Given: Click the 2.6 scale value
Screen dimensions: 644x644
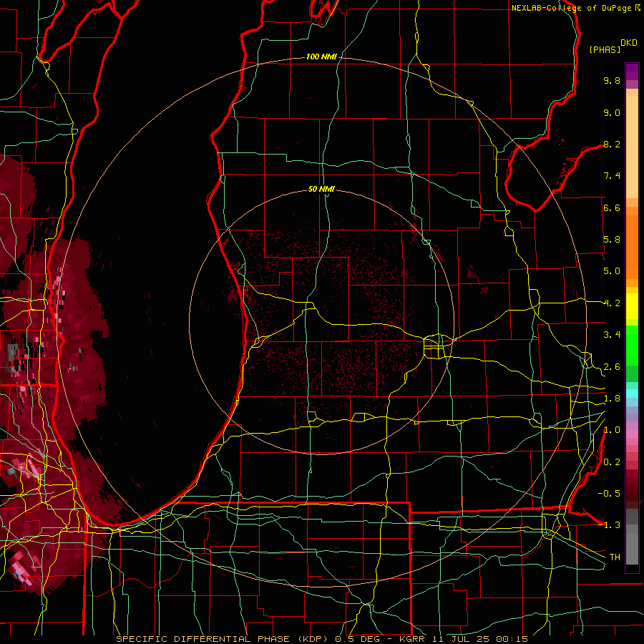Looking at the screenshot, I should tap(612, 367).
